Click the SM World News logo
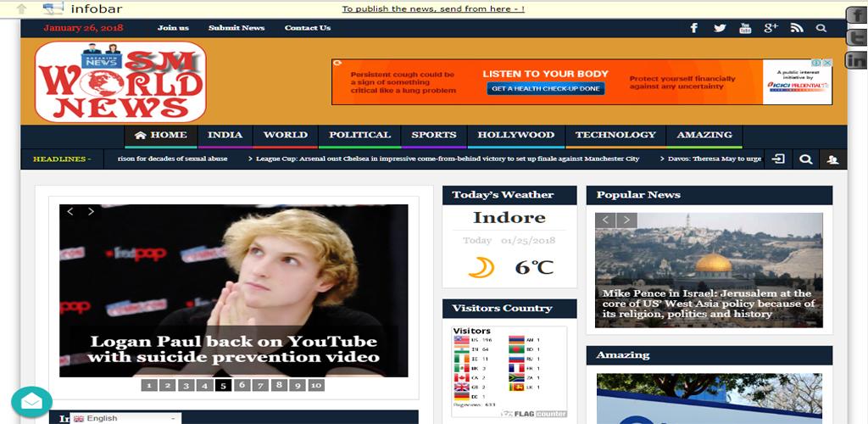This screenshot has height=424, width=868. [x=120, y=81]
